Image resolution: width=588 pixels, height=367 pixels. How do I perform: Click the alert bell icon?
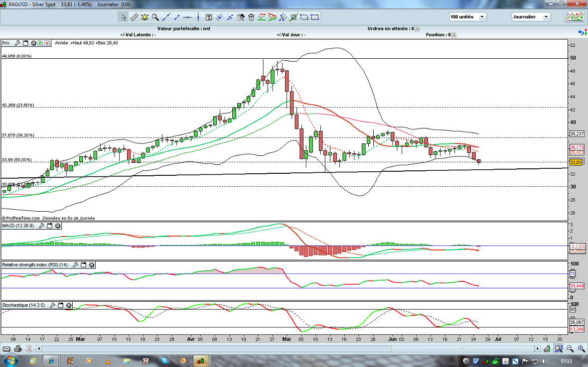tap(145, 17)
